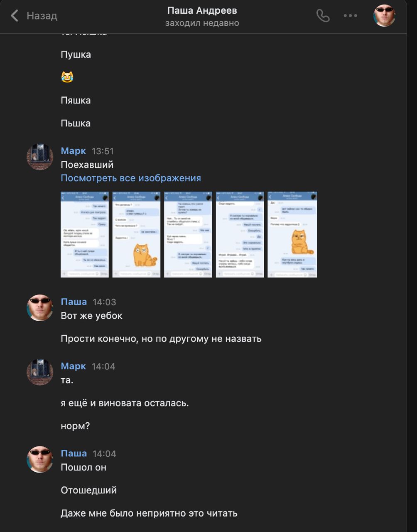This screenshot has height=532, width=417.
Task: Open the three-dots more options menu
Action: [350, 16]
